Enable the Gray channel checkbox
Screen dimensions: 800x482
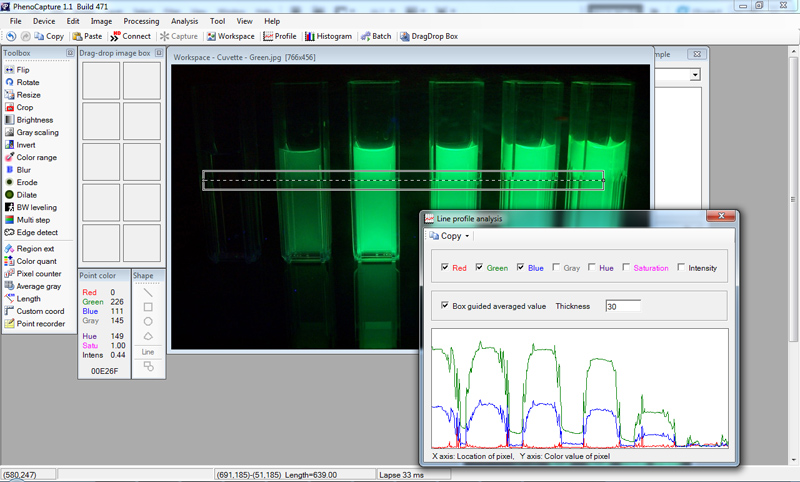pos(555,268)
